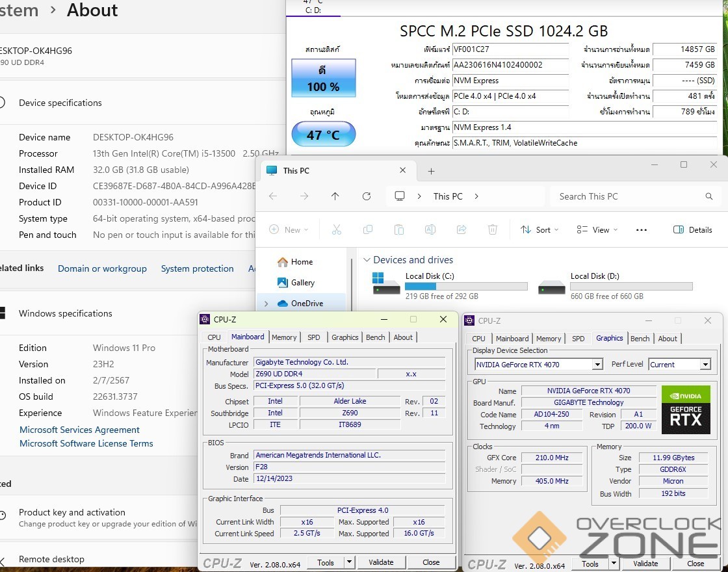Click the Rename icon in Explorer toolbar
Image resolution: width=728 pixels, height=572 pixels.
click(x=430, y=229)
